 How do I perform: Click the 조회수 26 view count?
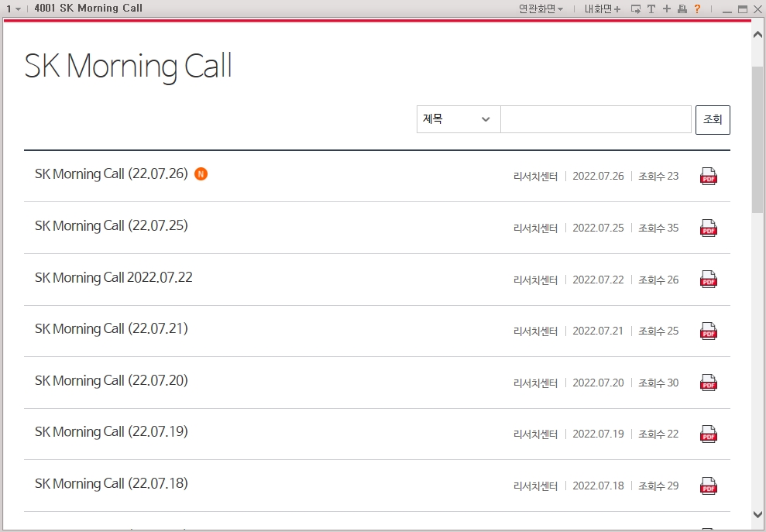point(658,280)
